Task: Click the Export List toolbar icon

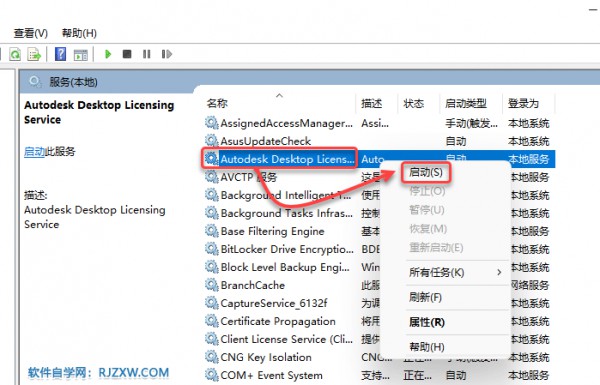Action: (34, 54)
